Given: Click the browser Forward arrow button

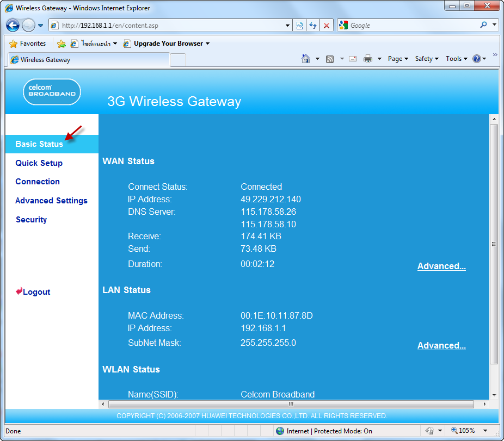Looking at the screenshot, I should click(28, 25).
